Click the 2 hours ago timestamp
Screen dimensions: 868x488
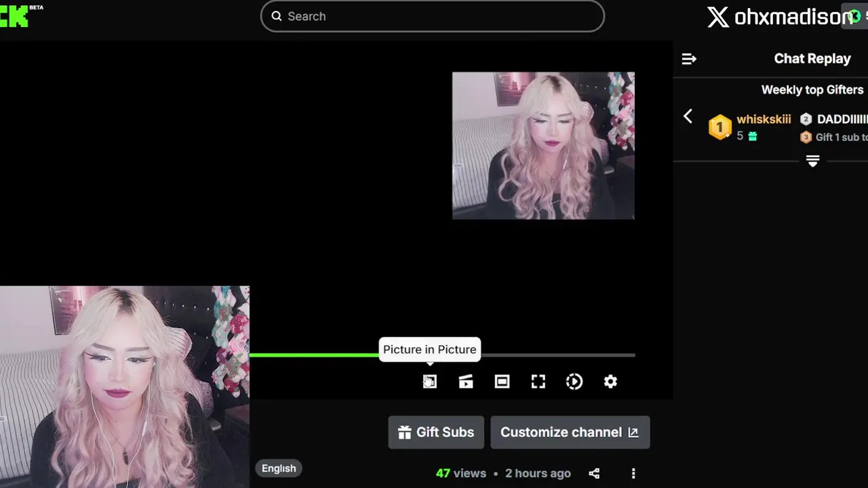[x=538, y=473]
